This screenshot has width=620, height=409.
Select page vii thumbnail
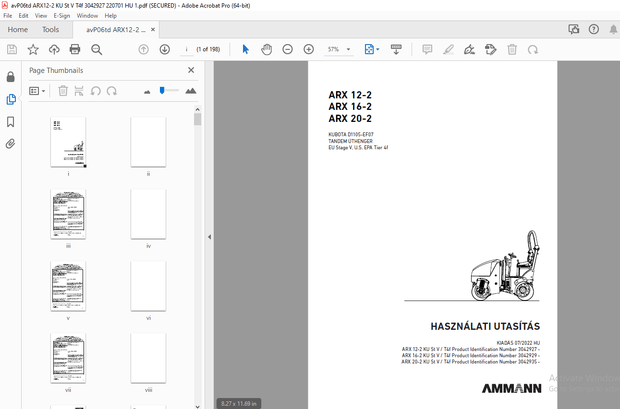tap(68, 358)
